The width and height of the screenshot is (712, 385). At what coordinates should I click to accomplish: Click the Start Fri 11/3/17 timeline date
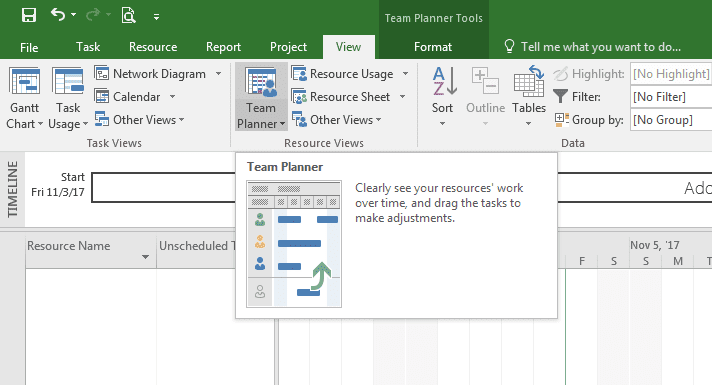(x=58, y=184)
